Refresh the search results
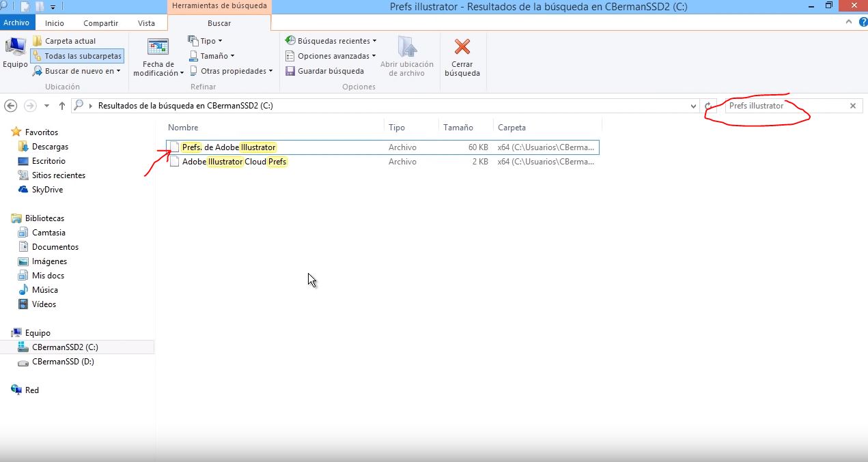 pos(708,106)
